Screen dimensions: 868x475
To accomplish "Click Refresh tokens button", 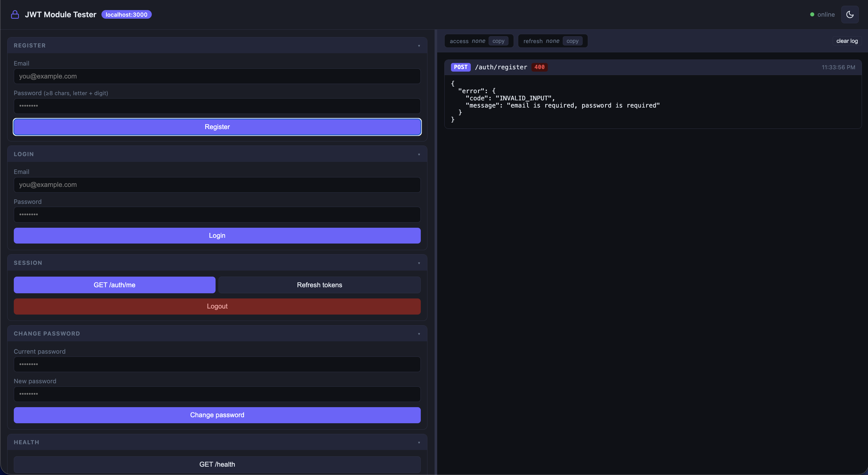I will click(319, 285).
